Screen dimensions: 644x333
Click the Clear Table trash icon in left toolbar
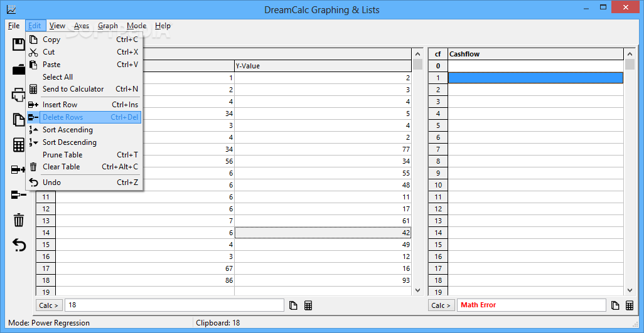pyautogui.click(x=19, y=220)
